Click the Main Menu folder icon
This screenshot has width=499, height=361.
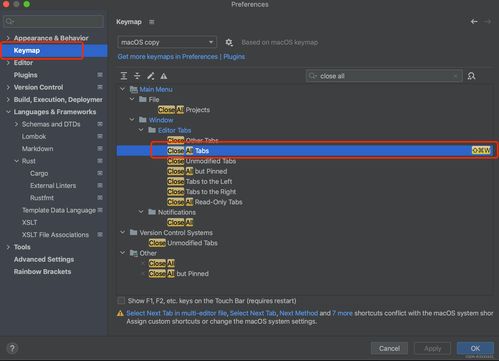(x=134, y=89)
